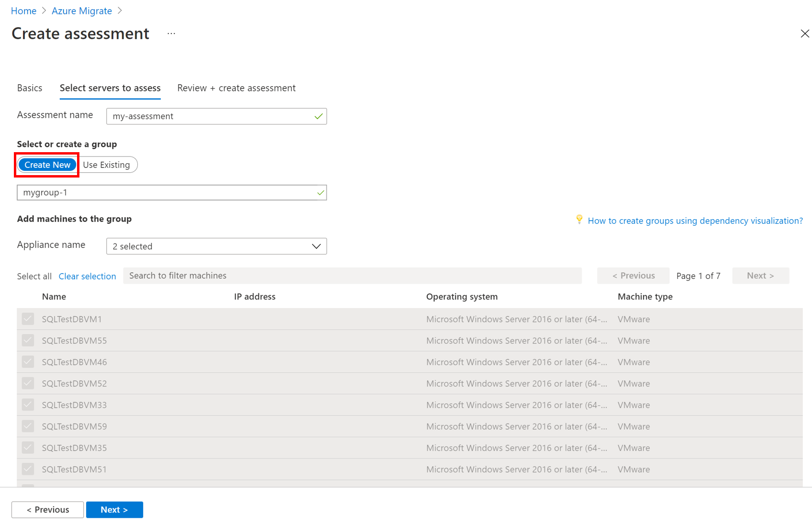This screenshot has height=523, width=812.
Task: Click the ellipsis more options icon
Action: (171, 33)
